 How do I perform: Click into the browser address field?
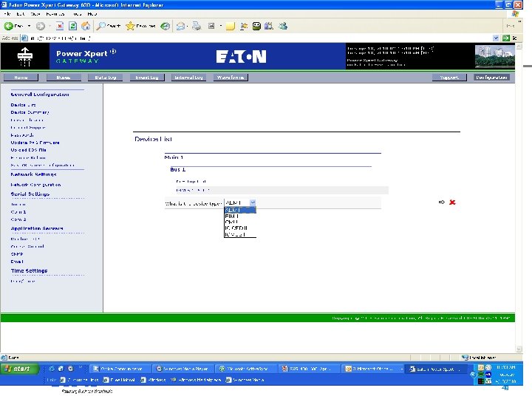[x=258, y=38]
